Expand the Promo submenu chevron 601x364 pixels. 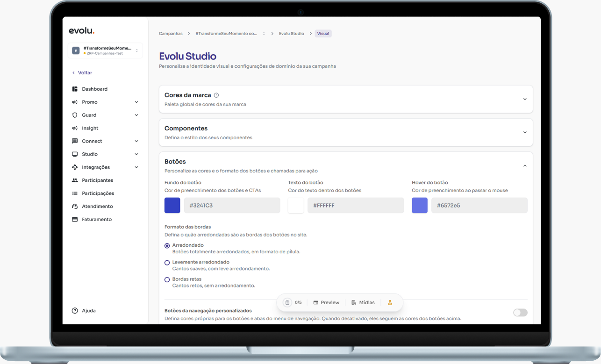point(136,102)
